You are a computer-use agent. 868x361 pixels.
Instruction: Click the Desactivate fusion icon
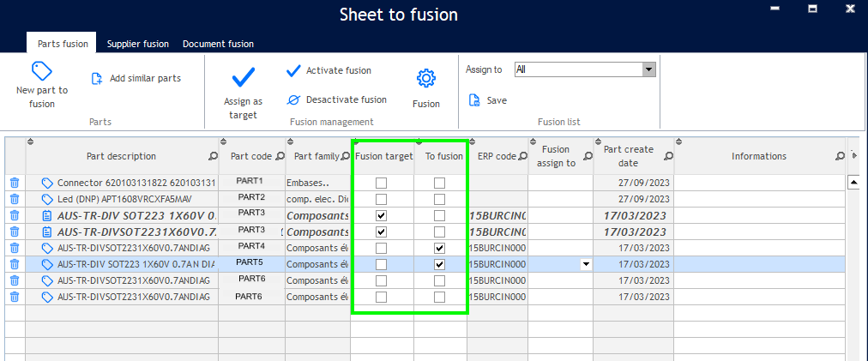click(293, 99)
